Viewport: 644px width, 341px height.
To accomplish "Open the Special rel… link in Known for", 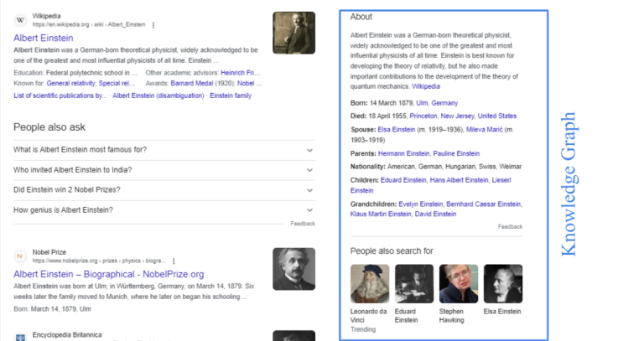I will (117, 83).
